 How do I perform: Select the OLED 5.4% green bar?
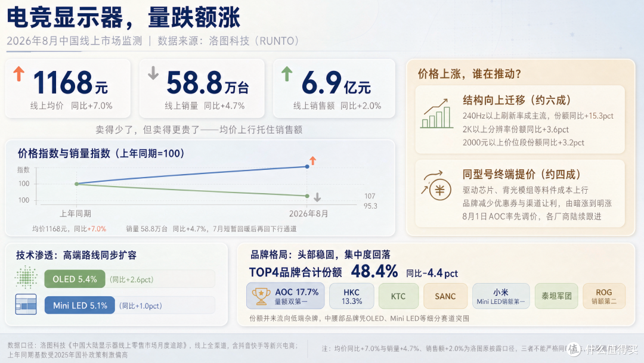tap(75, 279)
